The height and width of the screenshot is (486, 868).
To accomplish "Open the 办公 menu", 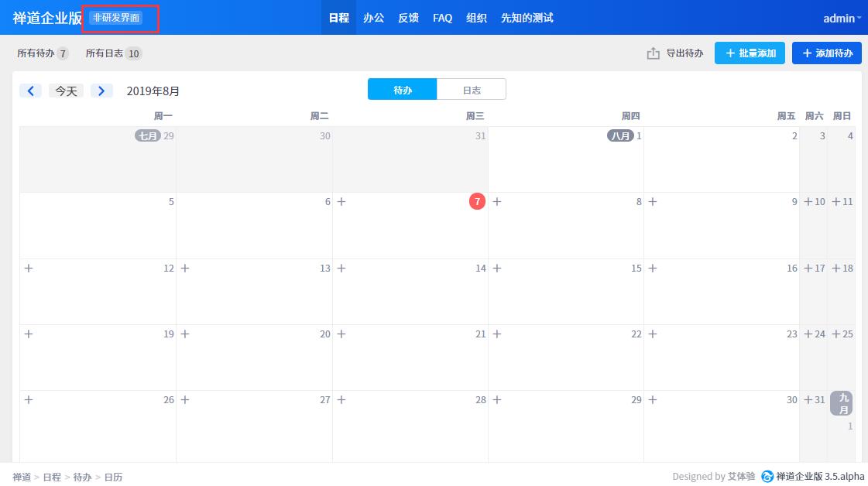I will [373, 18].
